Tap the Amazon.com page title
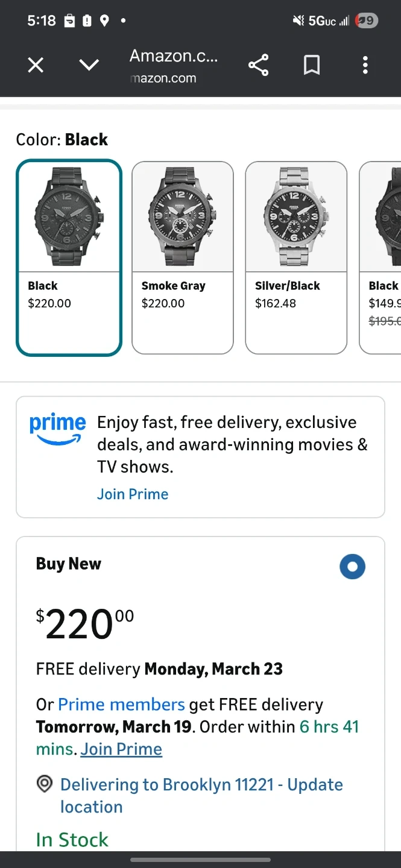This screenshot has width=401, height=868. coord(174,57)
